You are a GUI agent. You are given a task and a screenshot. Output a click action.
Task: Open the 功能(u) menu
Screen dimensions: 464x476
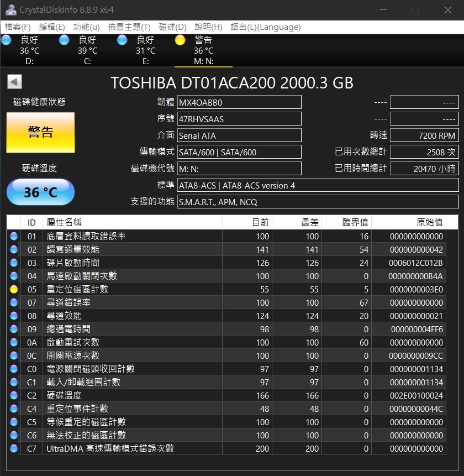click(86, 27)
